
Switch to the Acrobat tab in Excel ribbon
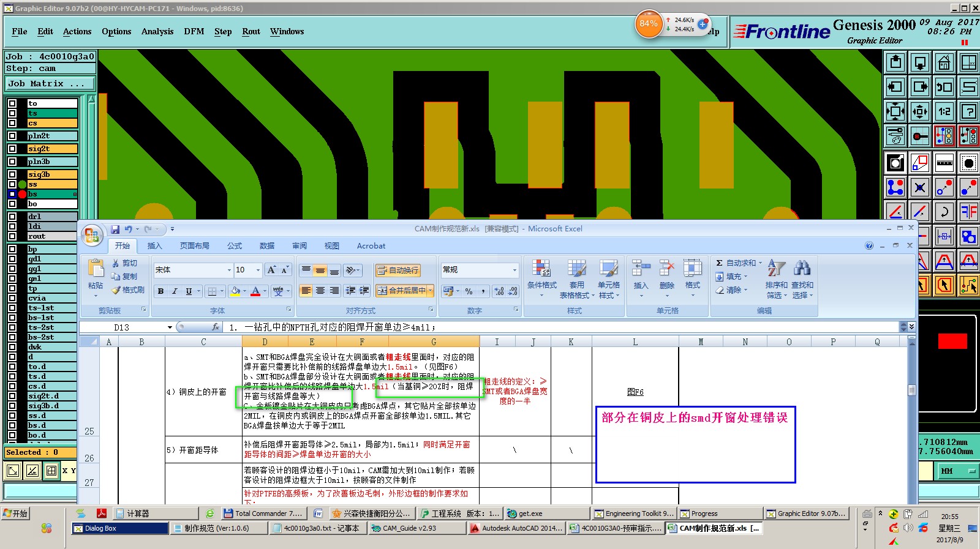tap(371, 246)
